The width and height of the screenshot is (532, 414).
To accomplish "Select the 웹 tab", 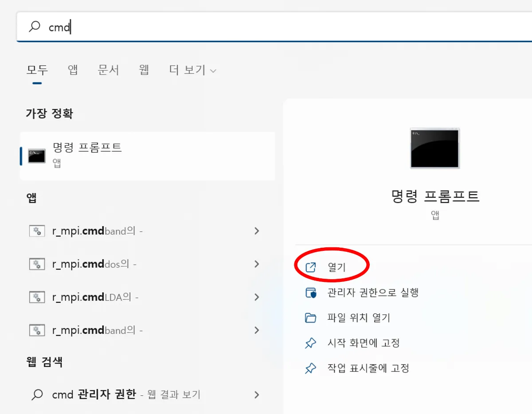I will [x=143, y=70].
